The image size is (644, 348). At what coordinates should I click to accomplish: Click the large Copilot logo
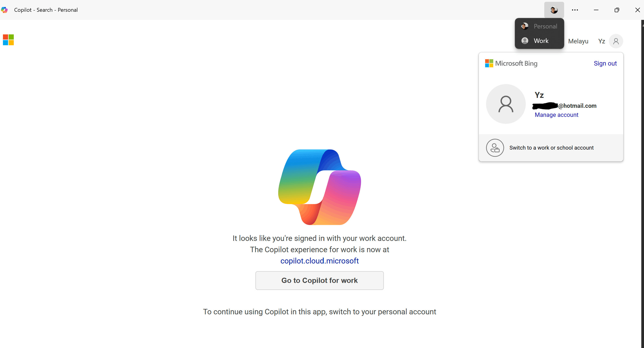pyautogui.click(x=320, y=187)
